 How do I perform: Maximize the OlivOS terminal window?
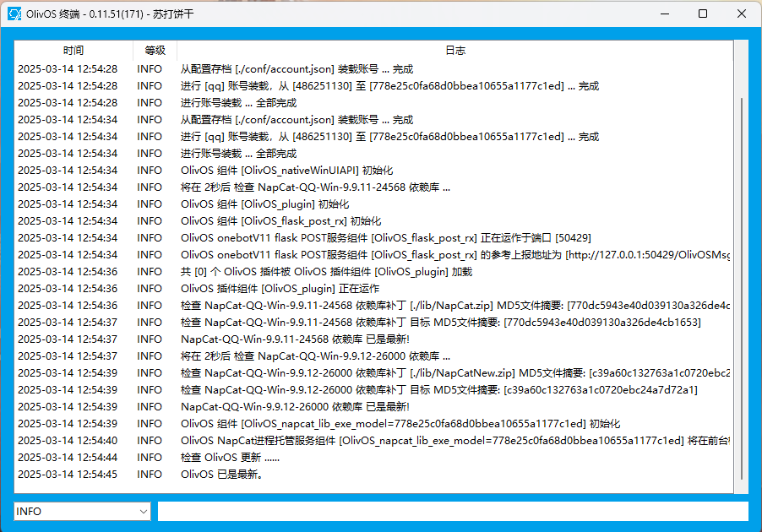pyautogui.click(x=703, y=14)
